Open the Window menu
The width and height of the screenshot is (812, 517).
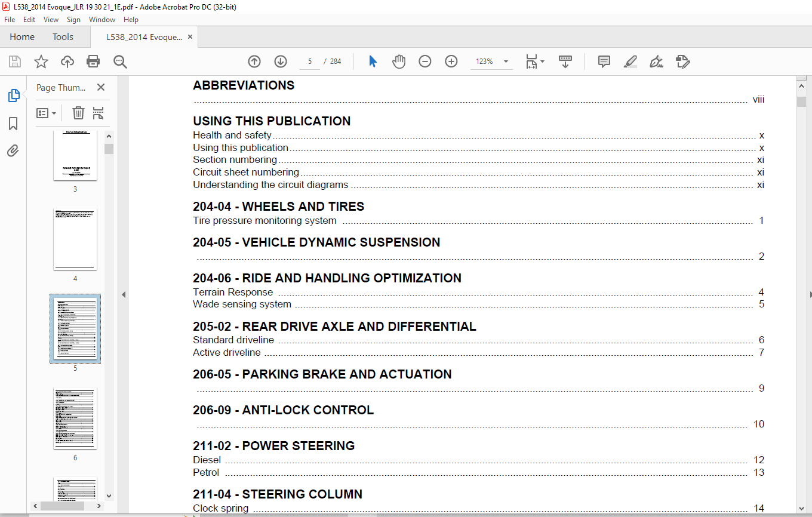[102, 20]
